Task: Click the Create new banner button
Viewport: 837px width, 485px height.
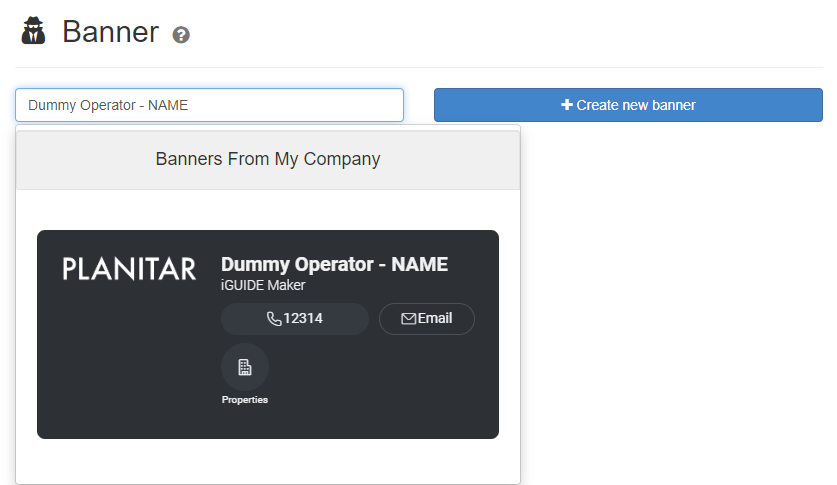Action: click(x=628, y=105)
